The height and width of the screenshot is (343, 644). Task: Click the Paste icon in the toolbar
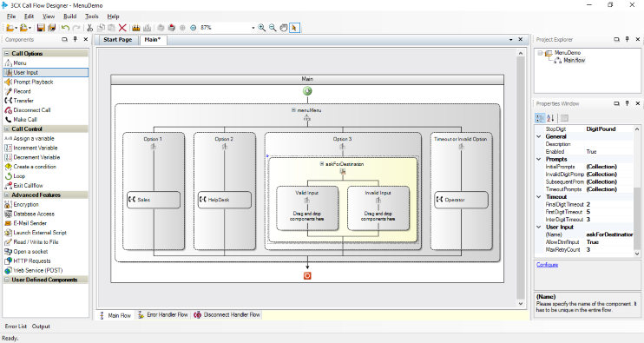111,28
